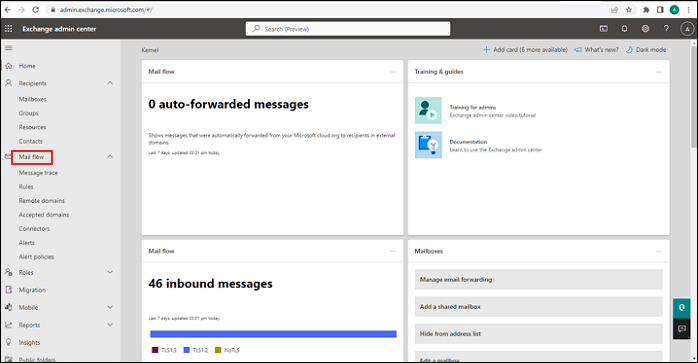Expand the Roles section chevron

coord(110,272)
